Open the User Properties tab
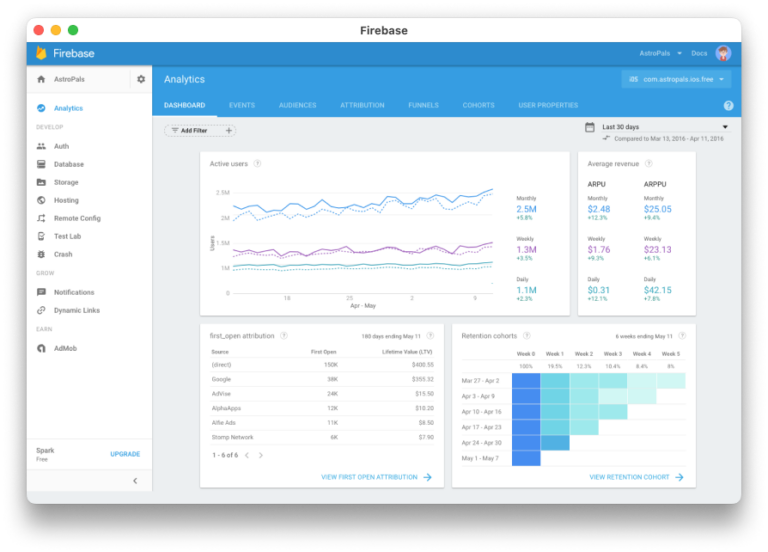This screenshot has width=768, height=552. click(x=548, y=105)
